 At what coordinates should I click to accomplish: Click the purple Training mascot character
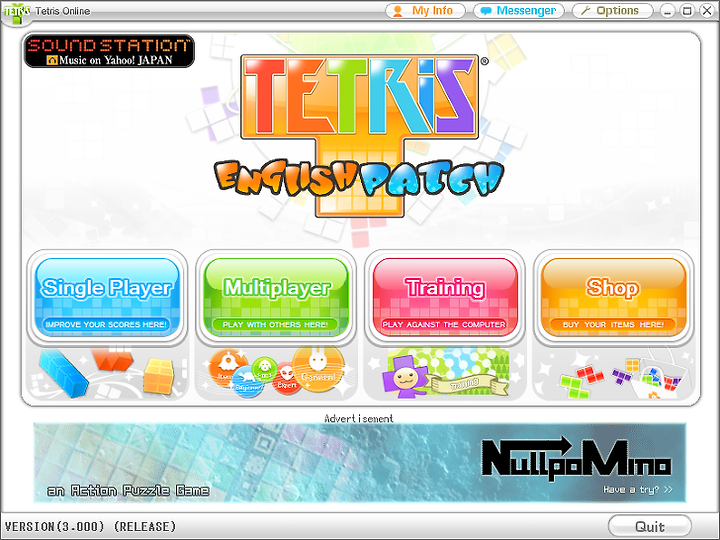[405, 377]
